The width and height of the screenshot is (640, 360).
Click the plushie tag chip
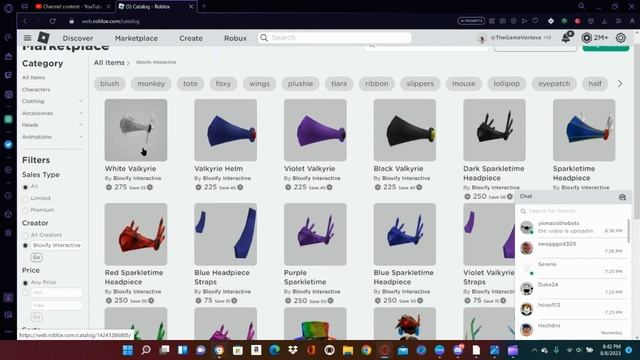click(x=300, y=84)
